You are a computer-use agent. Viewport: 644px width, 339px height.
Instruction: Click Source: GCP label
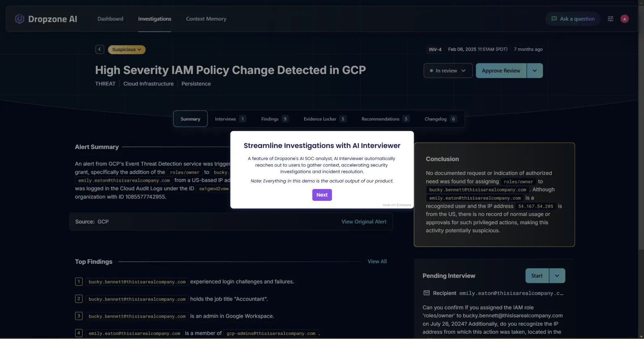pyautogui.click(x=92, y=222)
